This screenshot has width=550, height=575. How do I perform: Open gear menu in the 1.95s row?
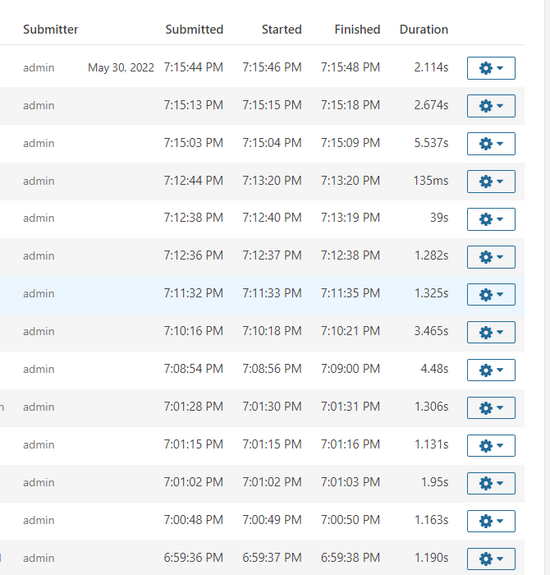click(x=491, y=483)
